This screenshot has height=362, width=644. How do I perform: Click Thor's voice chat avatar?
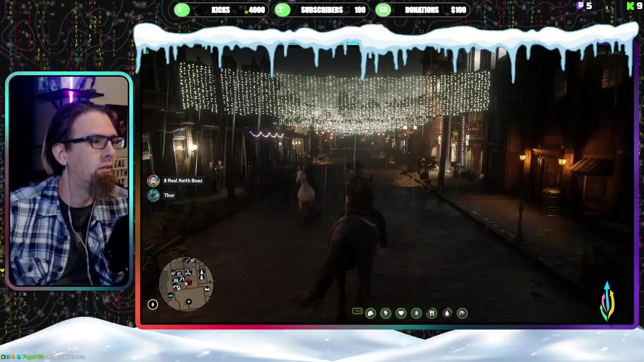pos(153,196)
